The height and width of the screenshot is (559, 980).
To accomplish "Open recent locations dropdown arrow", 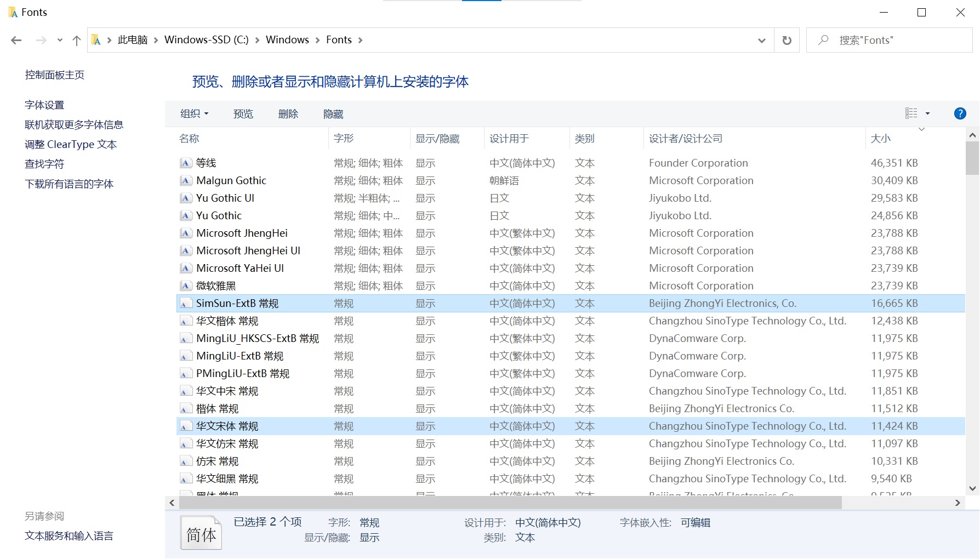I will [60, 40].
